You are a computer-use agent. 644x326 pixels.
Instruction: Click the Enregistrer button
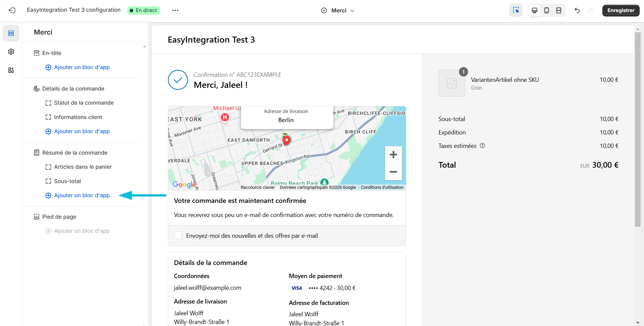coord(621,10)
